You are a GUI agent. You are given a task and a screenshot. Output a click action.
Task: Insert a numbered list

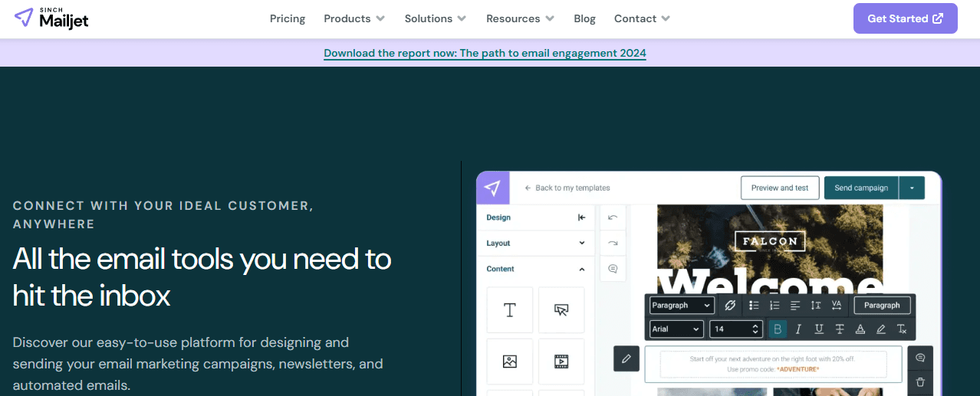[x=774, y=305]
